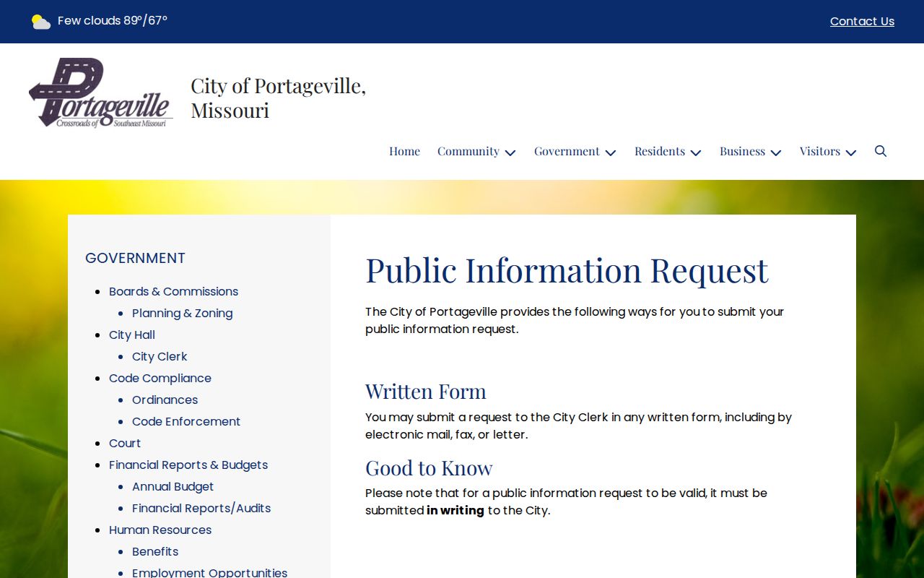Expand the Business menu chevron

(x=776, y=152)
